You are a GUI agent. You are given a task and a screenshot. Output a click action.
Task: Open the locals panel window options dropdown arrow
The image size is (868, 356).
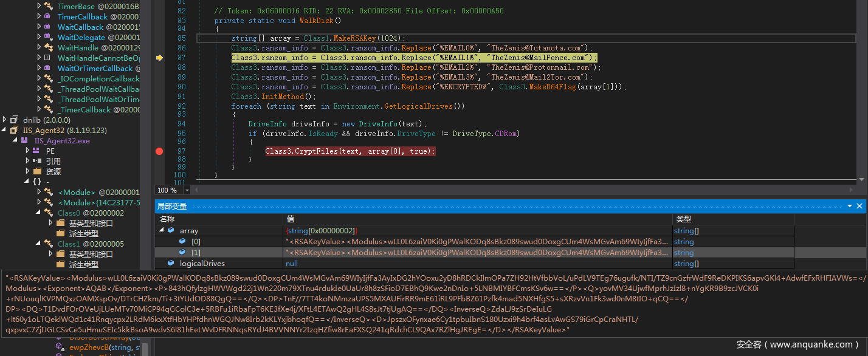850,207
